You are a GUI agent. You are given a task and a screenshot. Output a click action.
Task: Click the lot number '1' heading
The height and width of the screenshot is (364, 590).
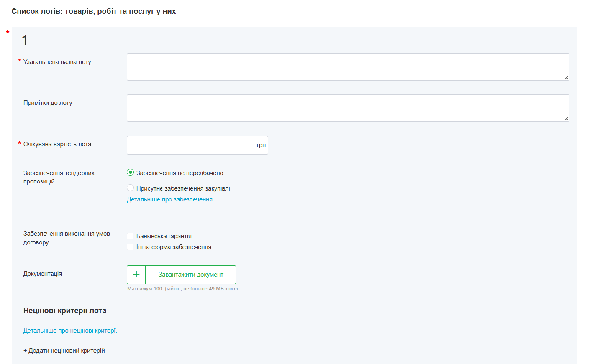pos(25,40)
